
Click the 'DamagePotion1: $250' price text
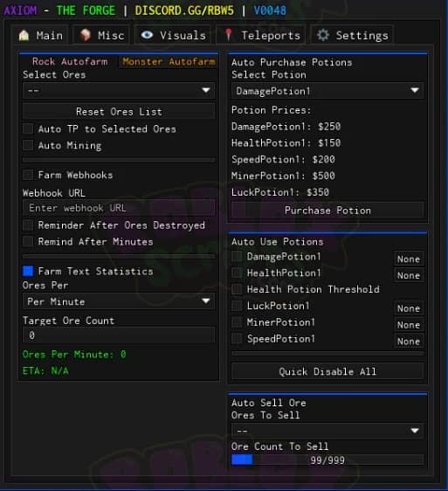coord(286,127)
